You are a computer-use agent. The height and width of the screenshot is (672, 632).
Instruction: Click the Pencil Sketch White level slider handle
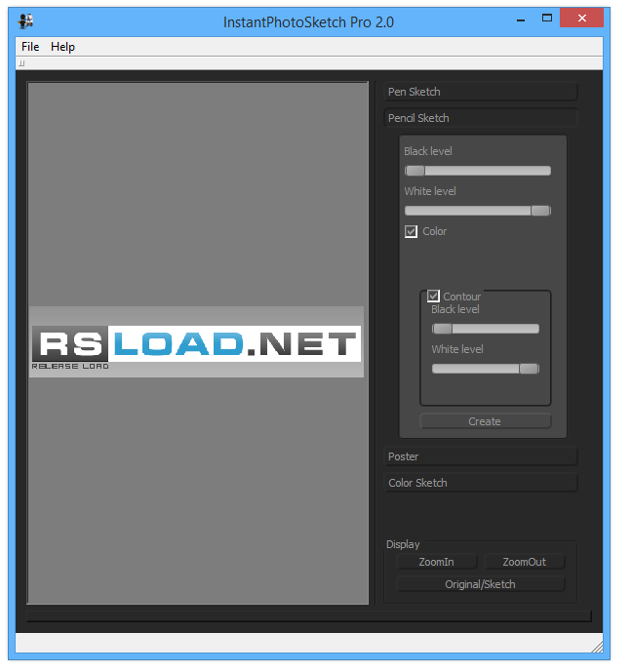click(540, 211)
